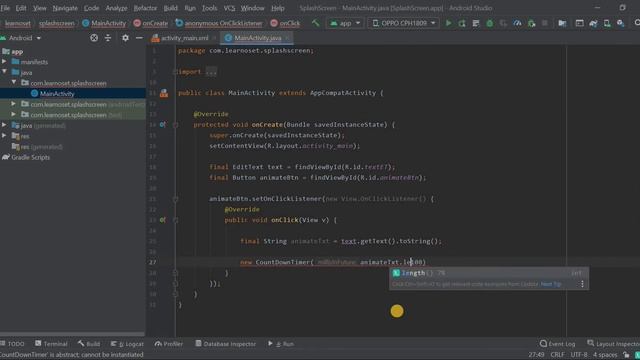Open Layout Inspector tool window
The width and height of the screenshot is (640, 360).
pos(613,344)
